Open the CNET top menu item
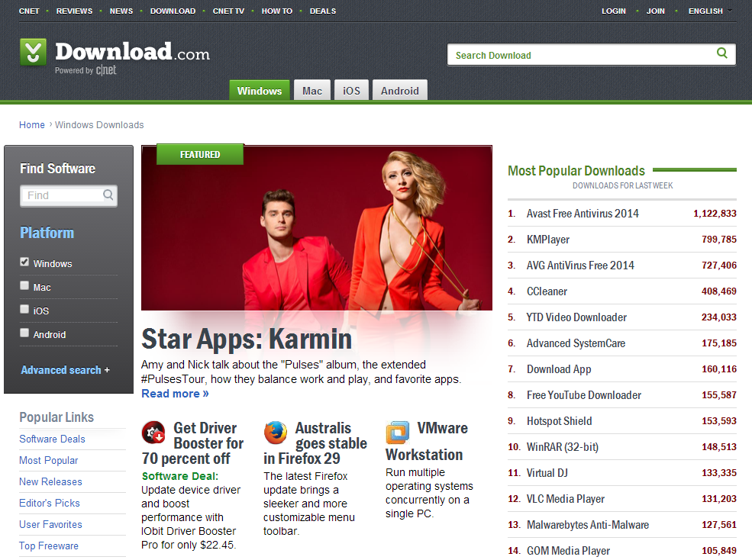 pyautogui.click(x=29, y=11)
